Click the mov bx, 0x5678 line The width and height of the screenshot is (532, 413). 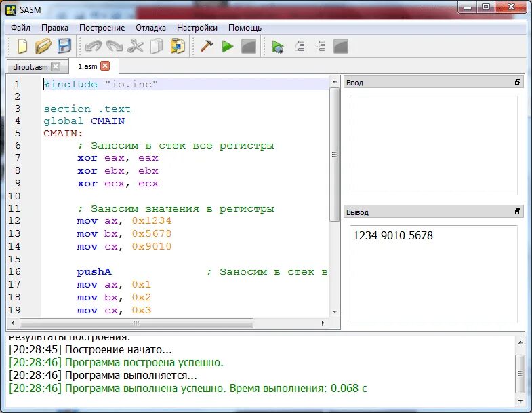(124, 234)
